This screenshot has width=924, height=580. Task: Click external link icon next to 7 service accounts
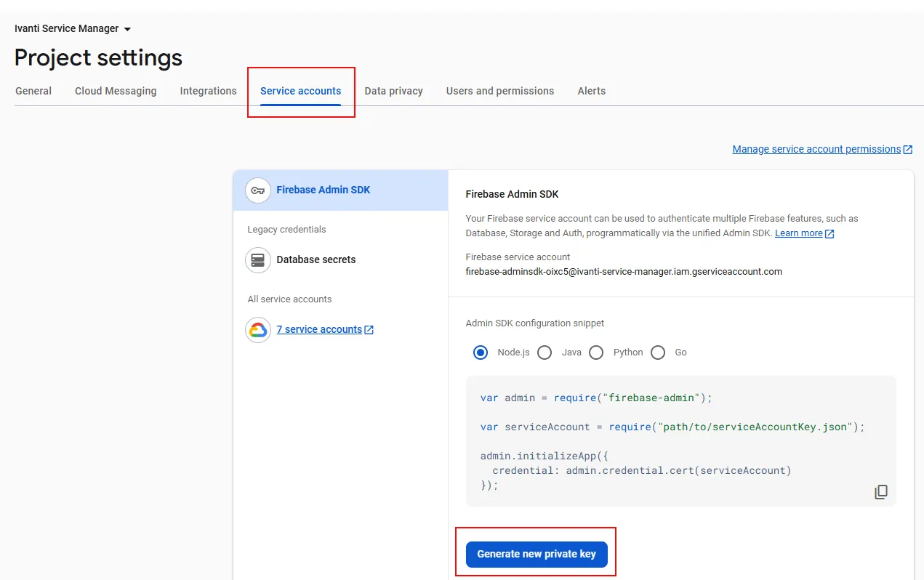(369, 330)
